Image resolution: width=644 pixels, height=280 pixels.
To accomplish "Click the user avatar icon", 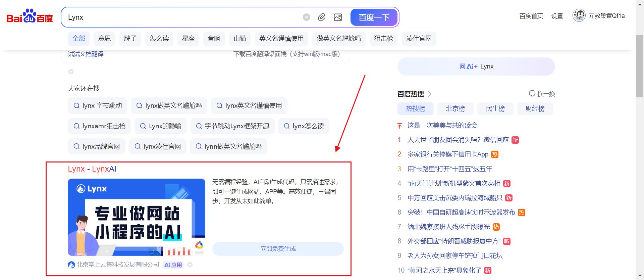I will pos(579,15).
